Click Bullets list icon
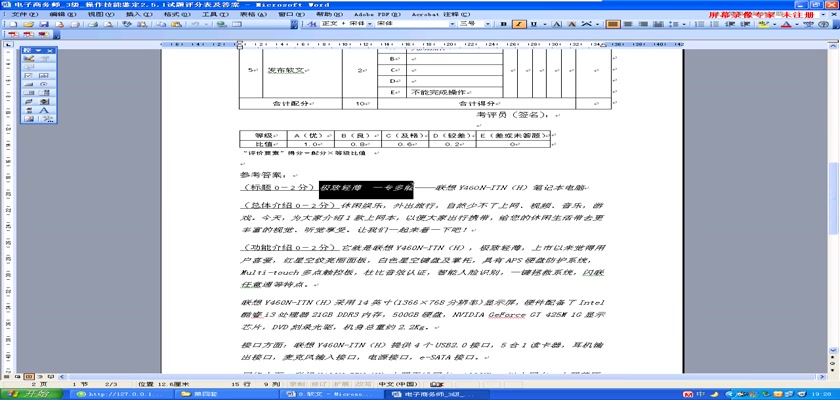This screenshot has width=840, height=400. click(714, 25)
